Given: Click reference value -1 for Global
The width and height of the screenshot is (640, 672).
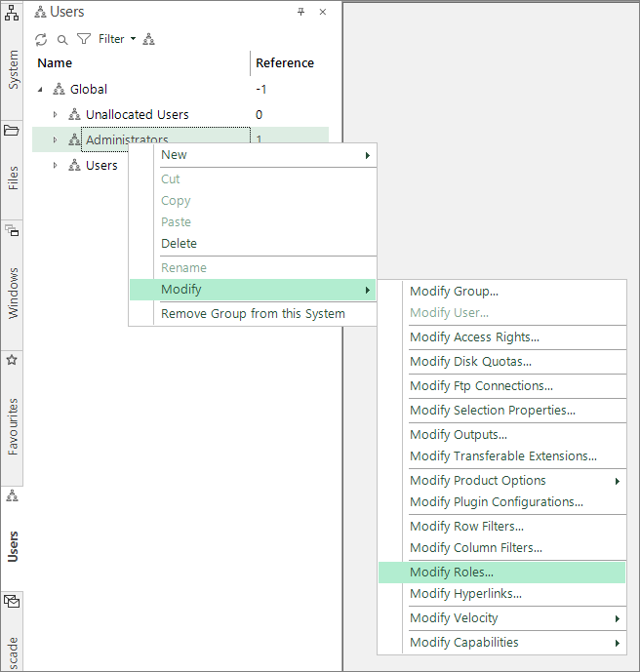Looking at the screenshot, I should [261, 89].
